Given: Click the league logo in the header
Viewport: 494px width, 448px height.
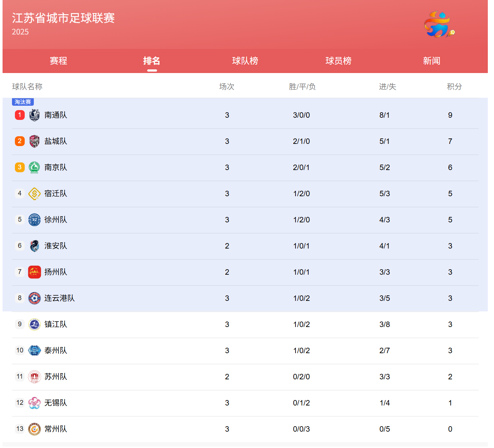Looking at the screenshot, I should [439, 25].
